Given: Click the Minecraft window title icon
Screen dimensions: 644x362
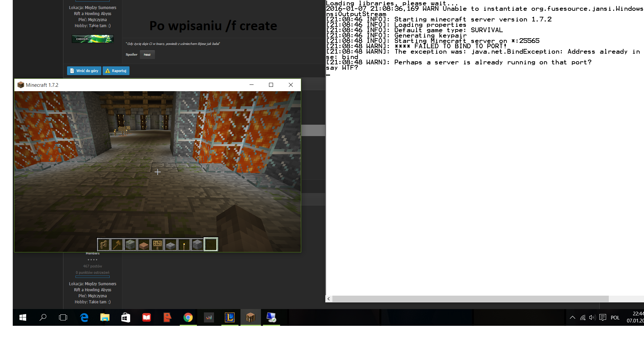Looking at the screenshot, I should 21,85.
